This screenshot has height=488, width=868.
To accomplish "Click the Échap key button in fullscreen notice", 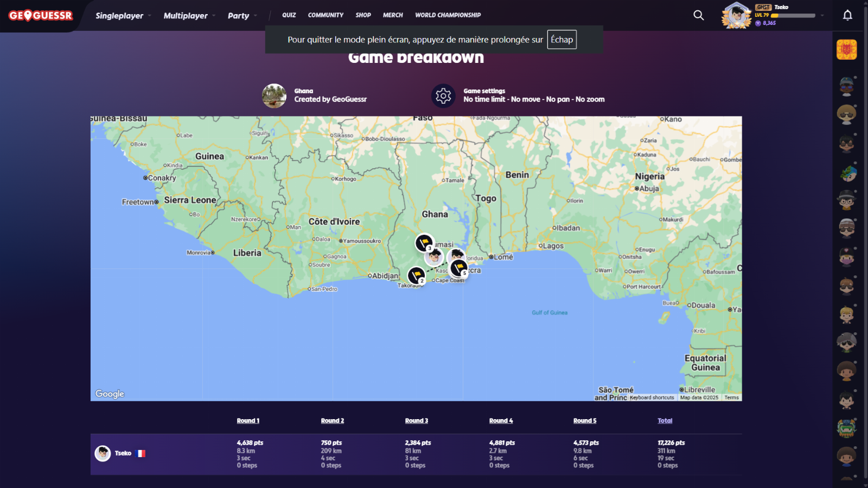I will click(561, 40).
